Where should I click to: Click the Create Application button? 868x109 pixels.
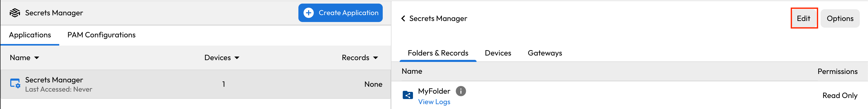pos(340,13)
